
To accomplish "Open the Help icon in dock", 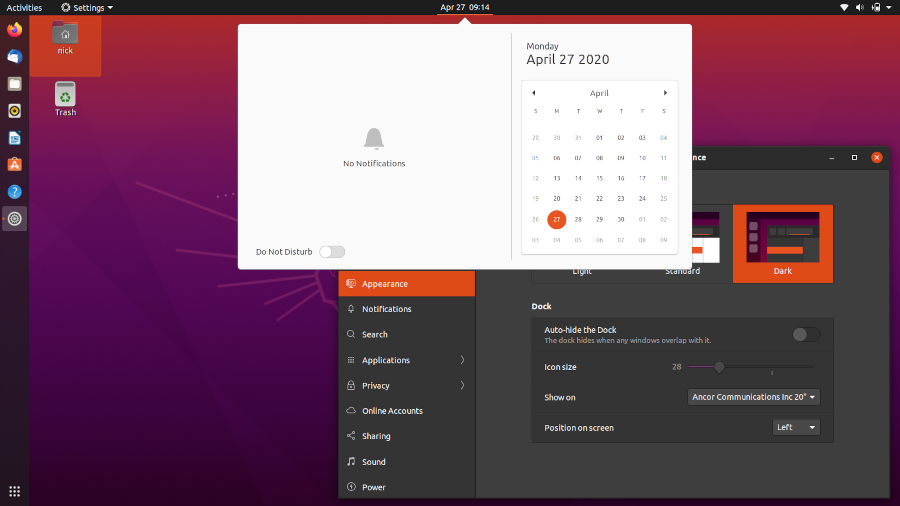I will pos(14,191).
